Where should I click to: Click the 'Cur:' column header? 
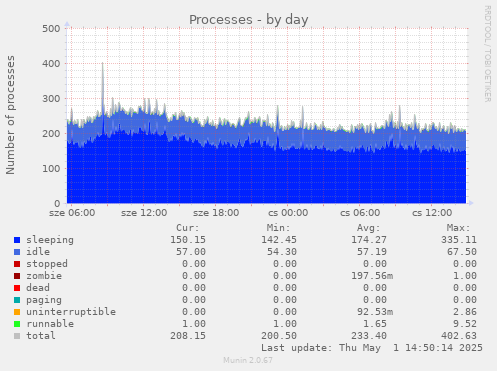point(188,228)
